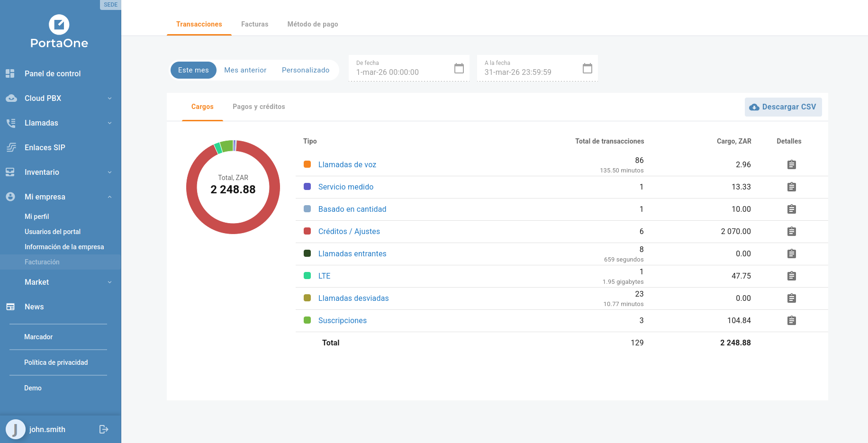Switch to the Facturas tab
The height and width of the screenshot is (443, 868).
254,24
